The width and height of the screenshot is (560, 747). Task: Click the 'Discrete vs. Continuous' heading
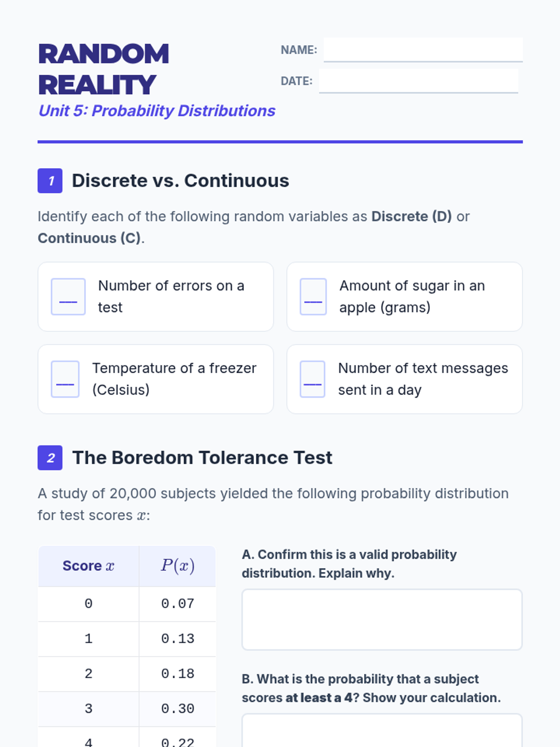(180, 181)
